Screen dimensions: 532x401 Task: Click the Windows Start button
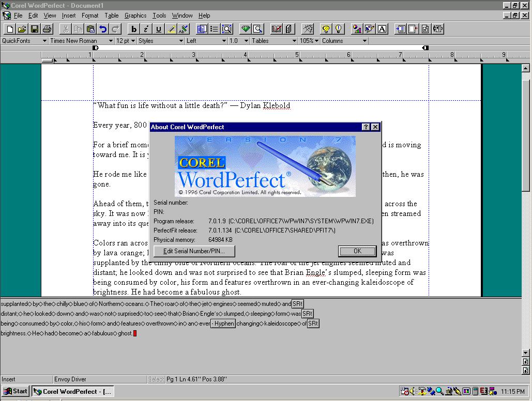coord(16,391)
